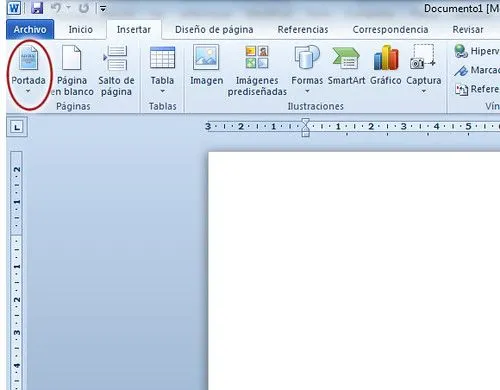This screenshot has width=500, height=390.
Task: Insert a SmartArt graphic
Action: point(346,65)
